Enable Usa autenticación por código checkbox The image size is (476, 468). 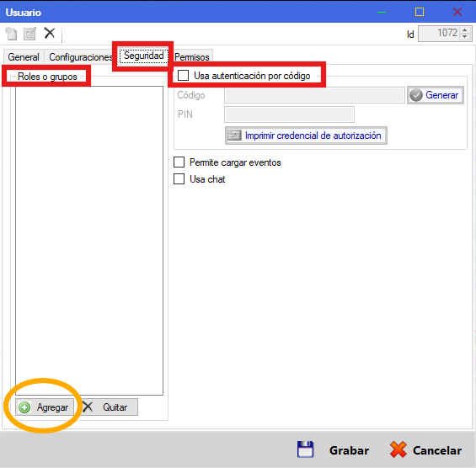[183, 75]
